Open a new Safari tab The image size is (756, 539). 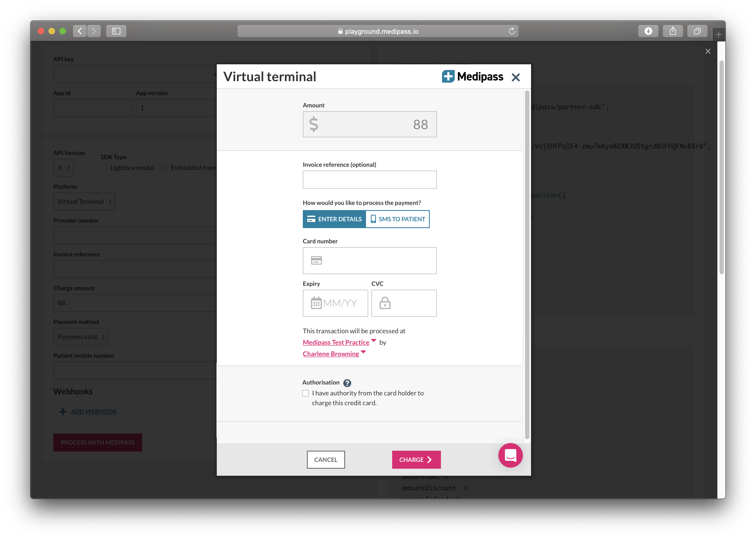coord(718,35)
